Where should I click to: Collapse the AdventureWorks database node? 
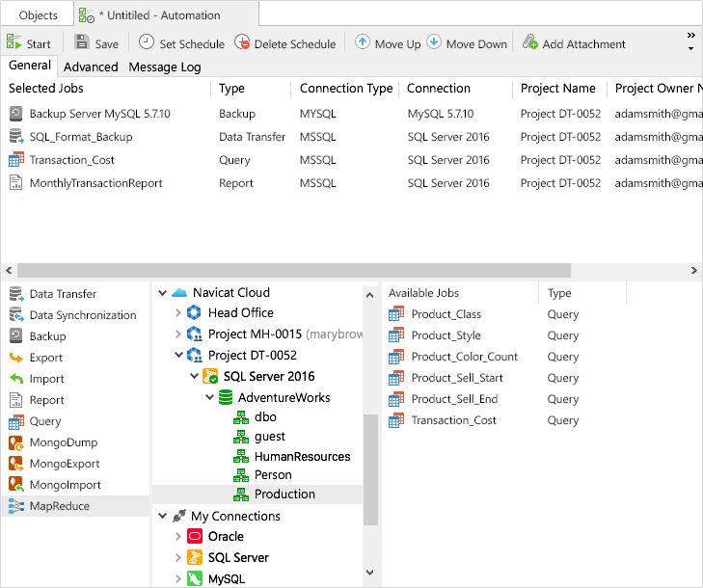[208, 398]
